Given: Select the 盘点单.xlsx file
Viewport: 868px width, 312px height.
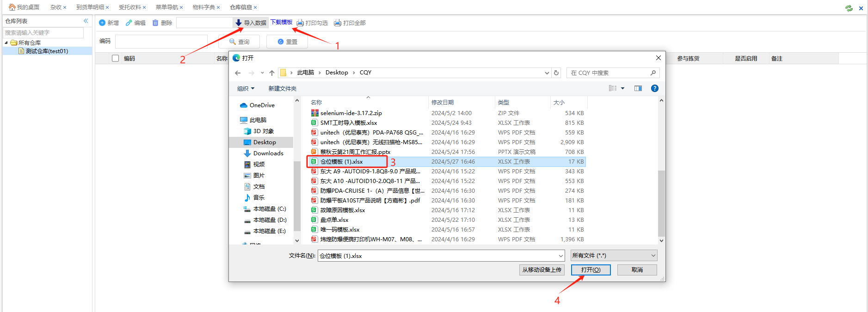Looking at the screenshot, I should [x=334, y=220].
